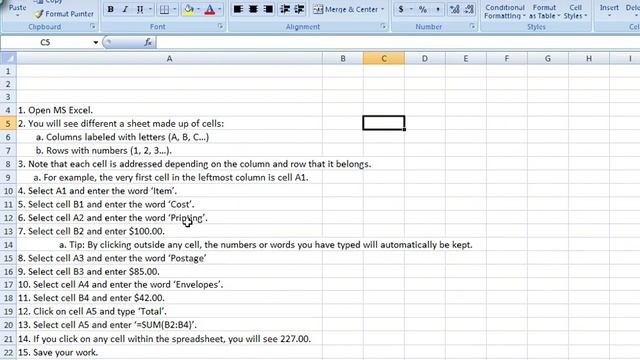This screenshot has height=360, width=640.
Task: Click in the formula bar
Action: (398, 42)
